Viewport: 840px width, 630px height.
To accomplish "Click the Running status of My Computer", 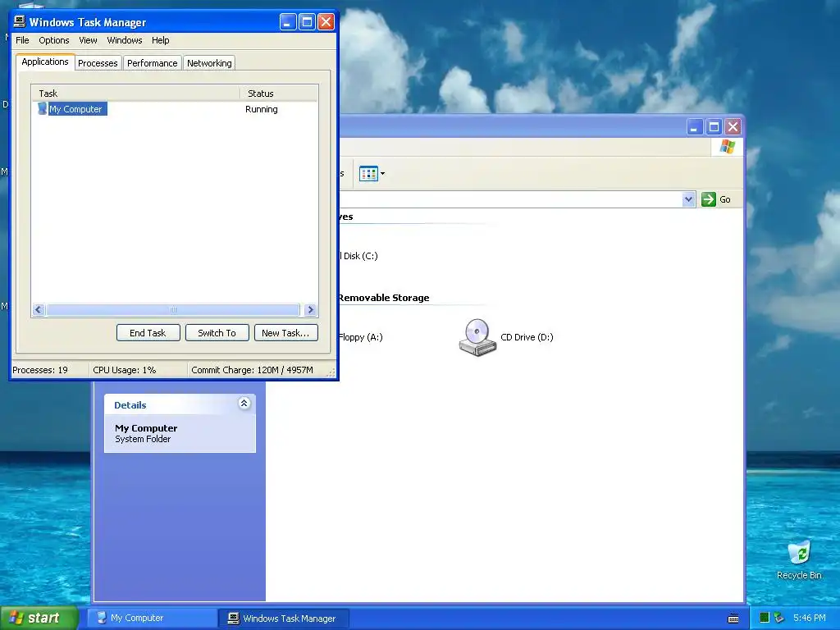I will 262,109.
